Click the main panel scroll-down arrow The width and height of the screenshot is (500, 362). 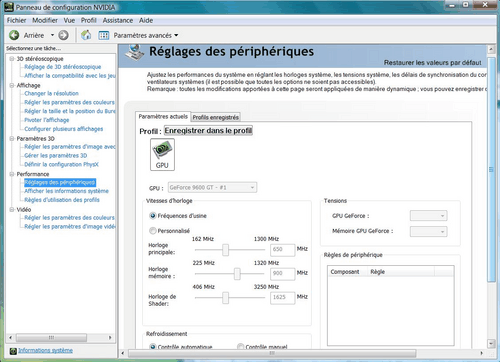pos(491,343)
